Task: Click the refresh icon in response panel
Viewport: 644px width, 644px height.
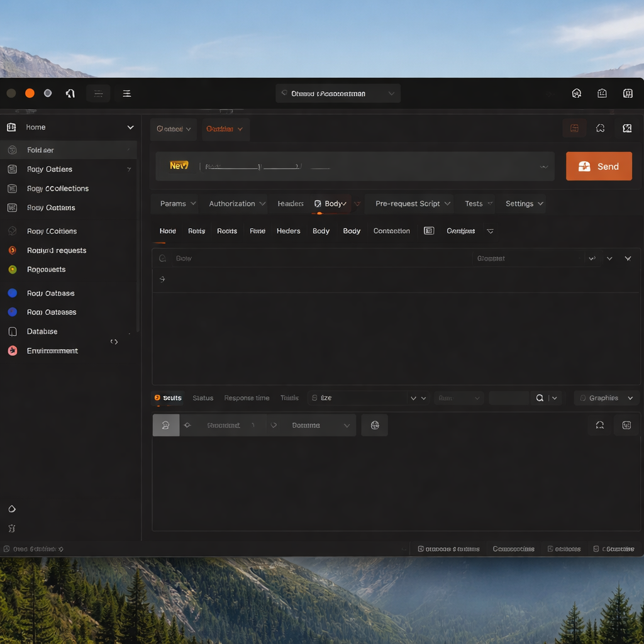Action: (x=599, y=425)
